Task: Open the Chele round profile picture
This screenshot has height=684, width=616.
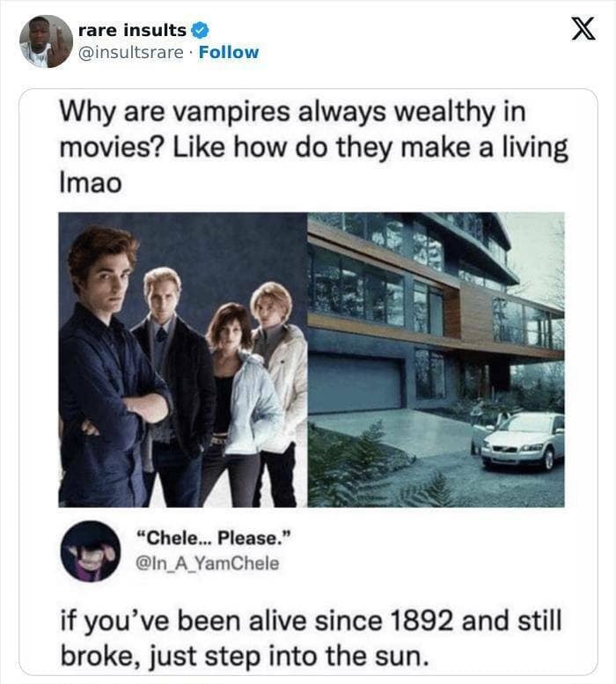Action: coord(91,551)
